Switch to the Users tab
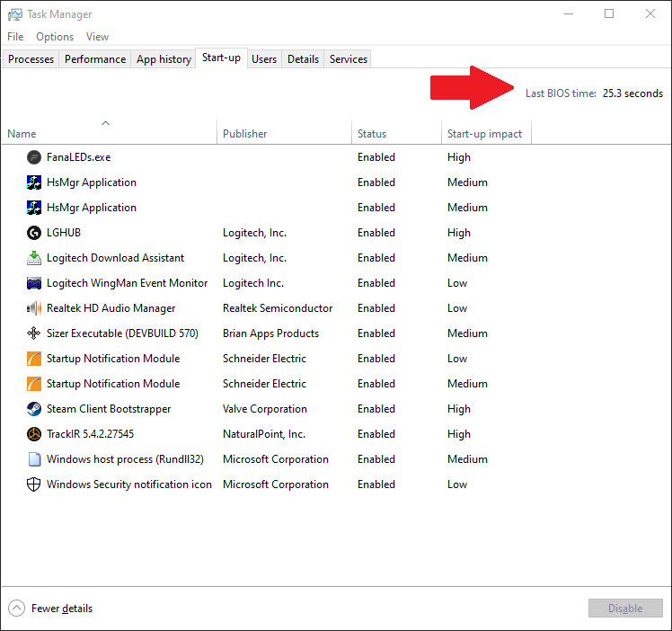 pyautogui.click(x=264, y=59)
